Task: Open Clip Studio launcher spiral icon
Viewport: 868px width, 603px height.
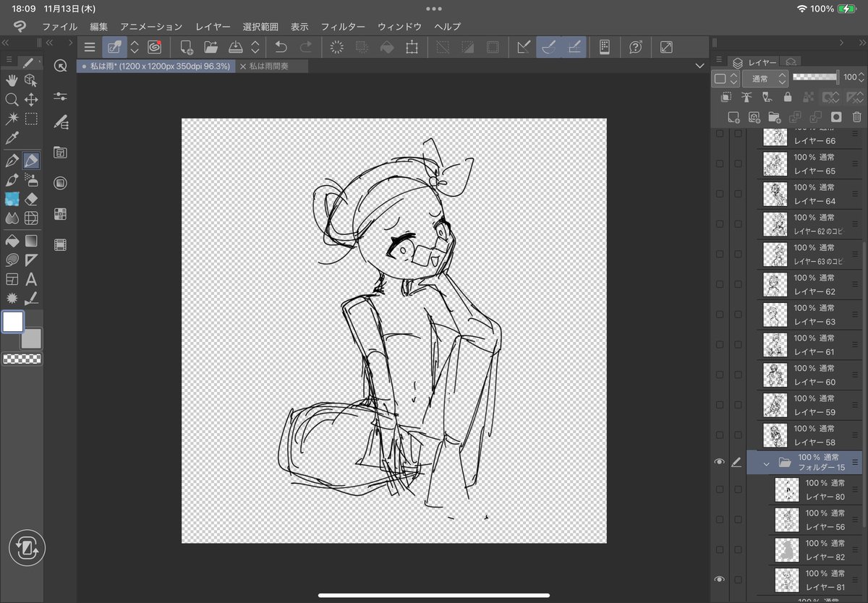Action: click(x=154, y=47)
